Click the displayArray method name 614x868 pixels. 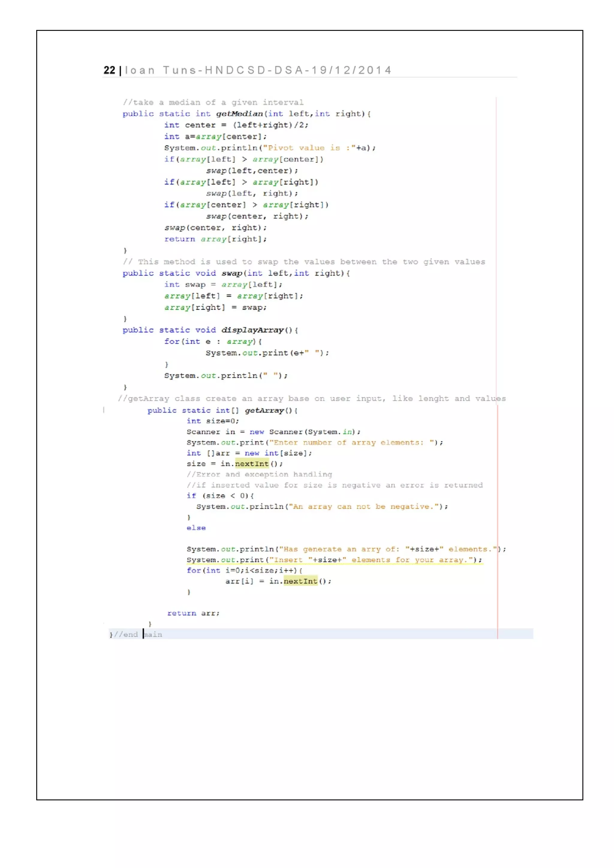click(252, 330)
